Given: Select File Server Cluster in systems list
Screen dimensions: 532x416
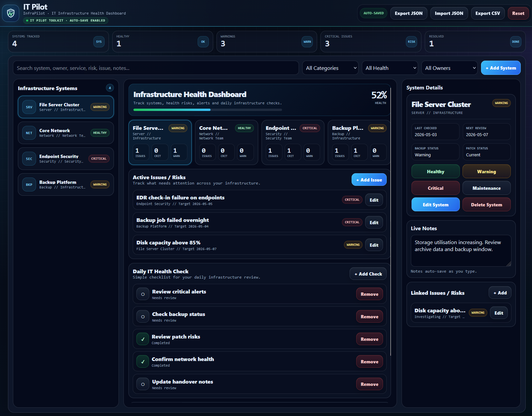Looking at the screenshot, I should point(66,107).
